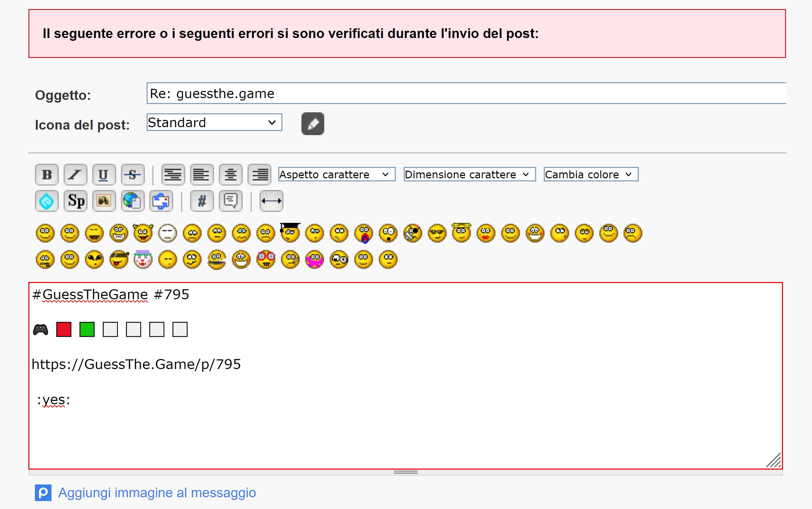This screenshot has width=812, height=509.
Task: Toggle bold formatting button
Action: 47,175
